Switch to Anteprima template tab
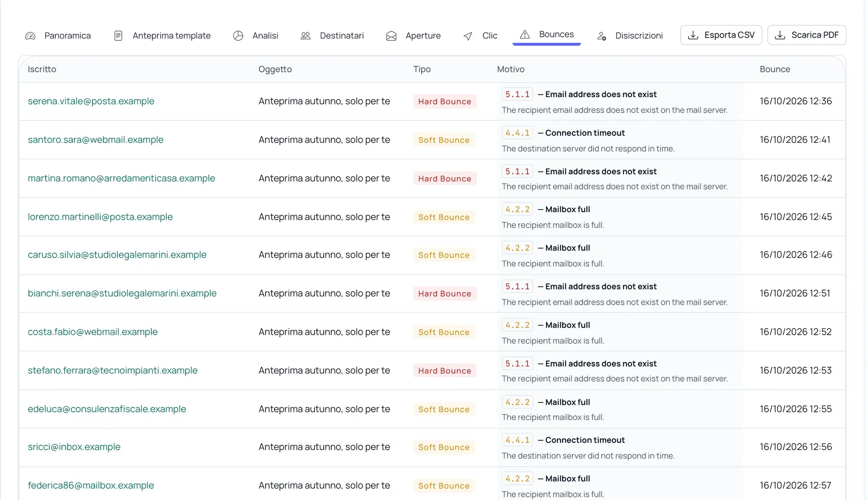The width and height of the screenshot is (868, 500). (162, 36)
